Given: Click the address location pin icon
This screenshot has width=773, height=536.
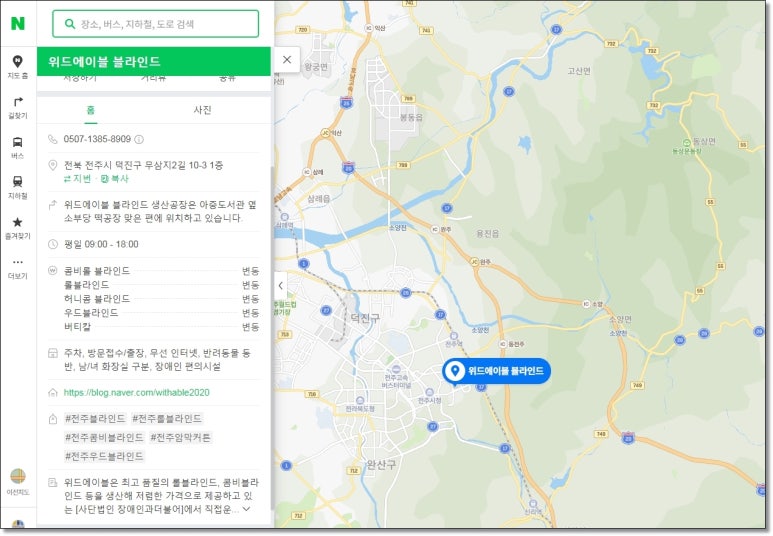Looking at the screenshot, I should point(53,165).
